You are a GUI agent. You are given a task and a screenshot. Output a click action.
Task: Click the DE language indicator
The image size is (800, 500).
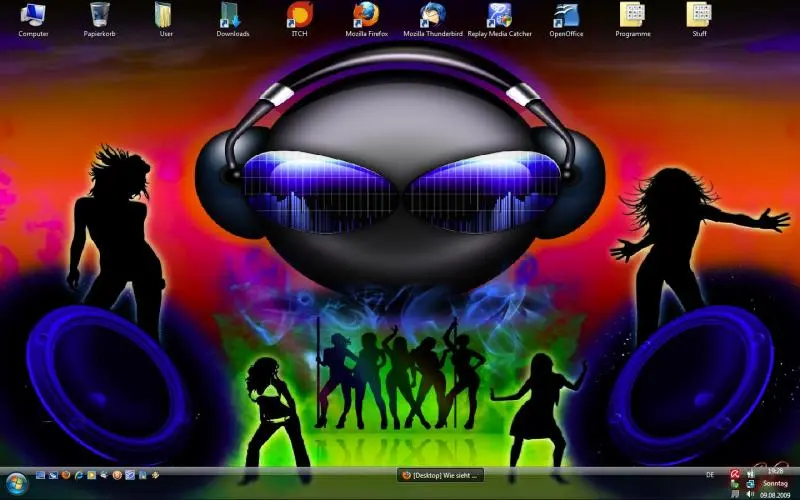(710, 474)
